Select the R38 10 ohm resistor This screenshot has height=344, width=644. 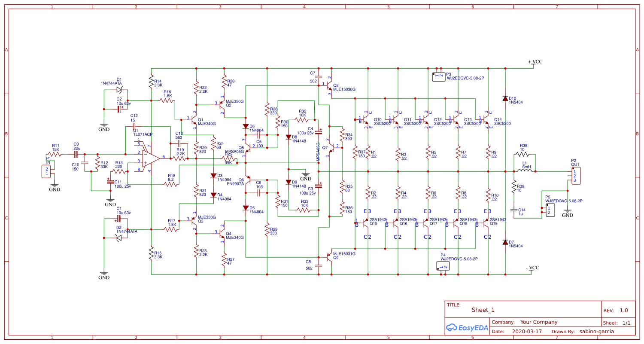tap(522, 154)
